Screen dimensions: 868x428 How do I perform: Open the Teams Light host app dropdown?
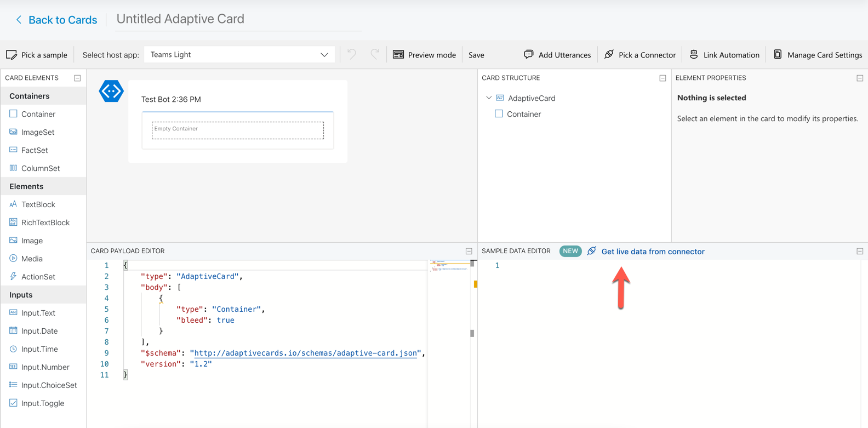[239, 54]
